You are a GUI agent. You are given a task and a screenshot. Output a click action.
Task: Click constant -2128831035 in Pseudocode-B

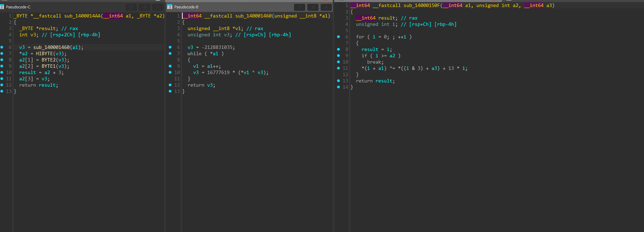pos(217,47)
